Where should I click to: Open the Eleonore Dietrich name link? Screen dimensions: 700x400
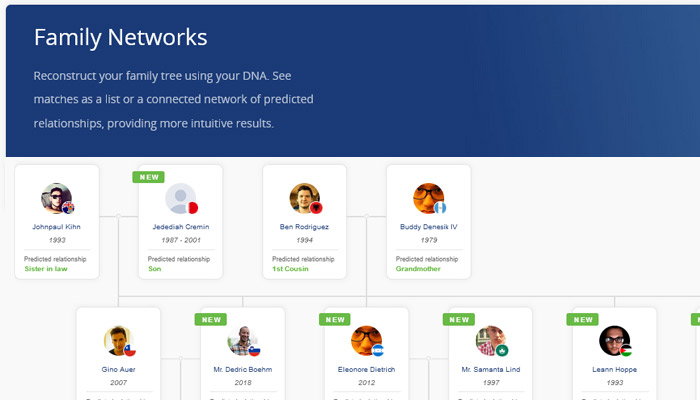367,370
